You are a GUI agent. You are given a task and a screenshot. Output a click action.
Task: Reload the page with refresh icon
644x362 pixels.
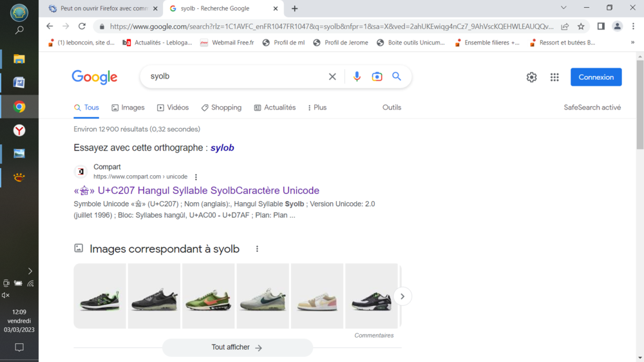point(82,26)
